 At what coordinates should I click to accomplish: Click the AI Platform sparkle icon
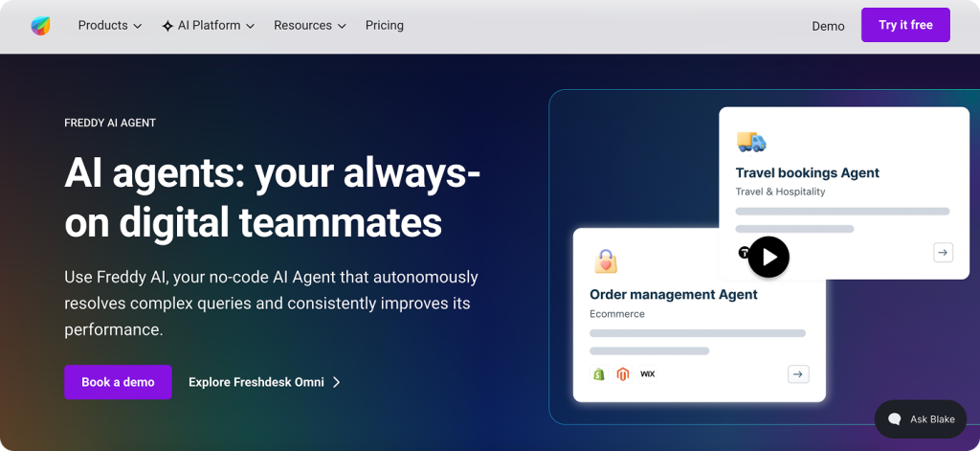click(167, 26)
